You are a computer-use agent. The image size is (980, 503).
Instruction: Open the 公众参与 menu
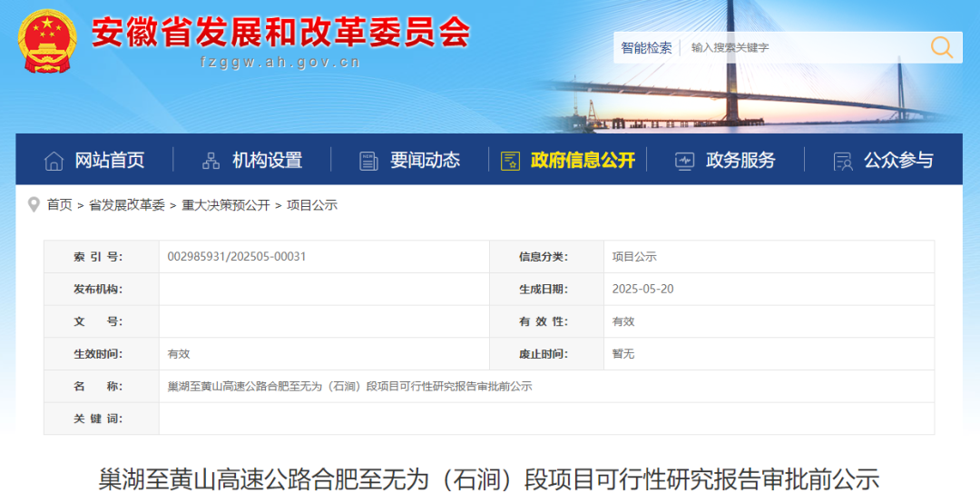click(x=898, y=161)
